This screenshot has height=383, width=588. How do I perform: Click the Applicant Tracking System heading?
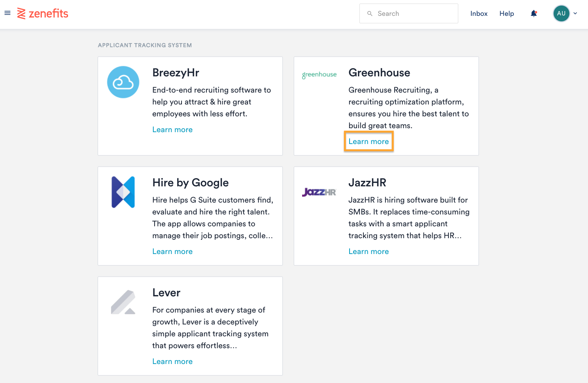click(x=145, y=45)
